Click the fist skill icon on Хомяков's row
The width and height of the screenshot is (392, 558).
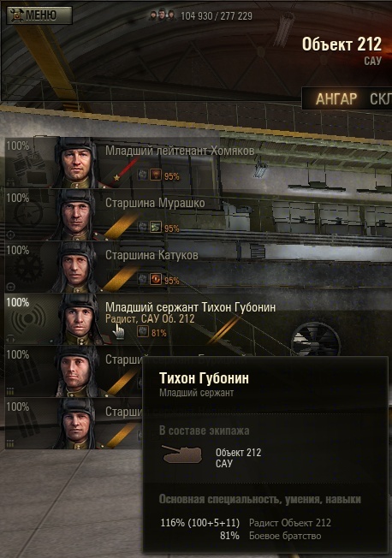tap(142, 175)
